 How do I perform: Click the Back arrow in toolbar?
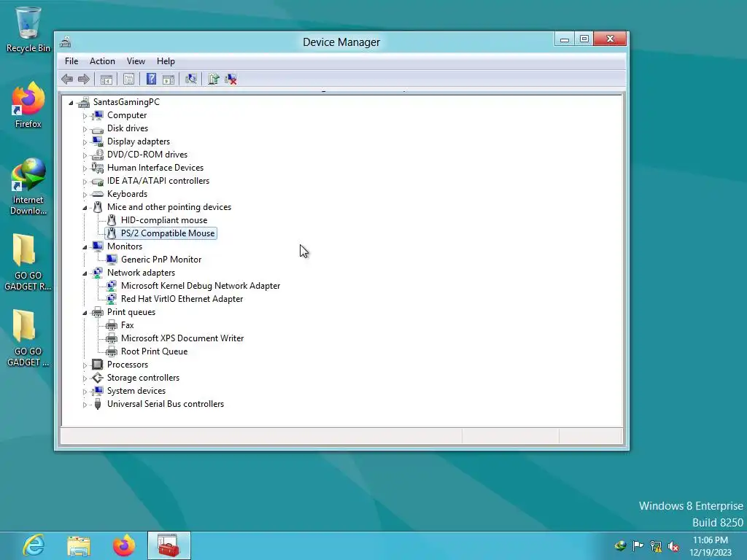pos(66,79)
